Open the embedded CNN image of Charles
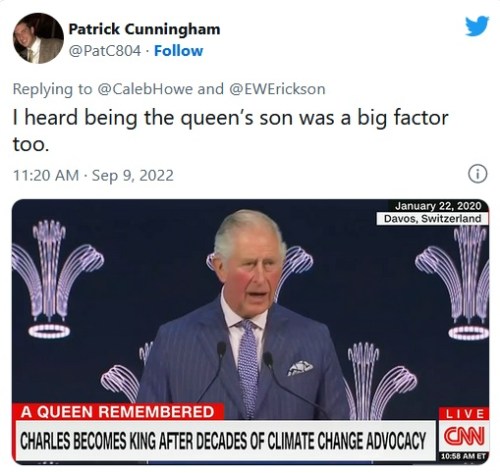 pyautogui.click(x=250, y=331)
